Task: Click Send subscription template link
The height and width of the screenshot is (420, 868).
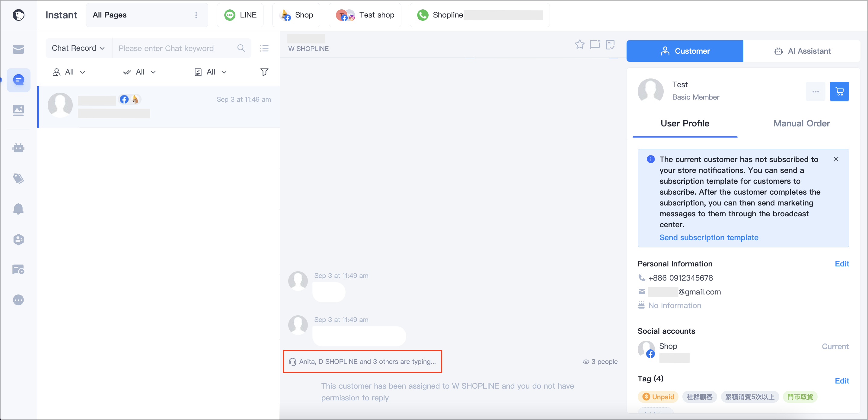Action: click(709, 237)
